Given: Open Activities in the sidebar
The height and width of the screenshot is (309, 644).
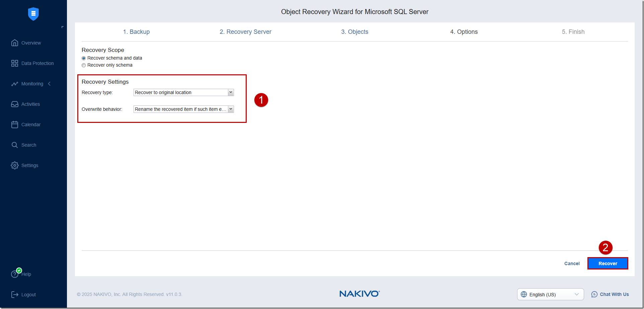Looking at the screenshot, I should pos(30,104).
